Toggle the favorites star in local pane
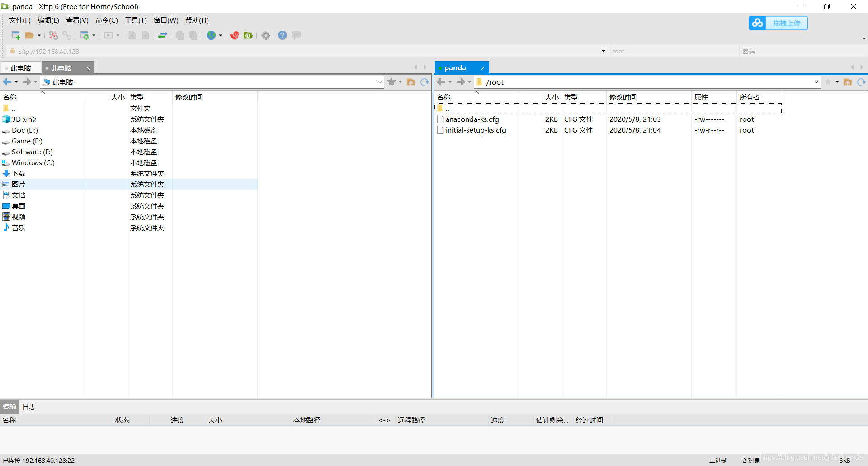The height and width of the screenshot is (466, 868). point(392,82)
